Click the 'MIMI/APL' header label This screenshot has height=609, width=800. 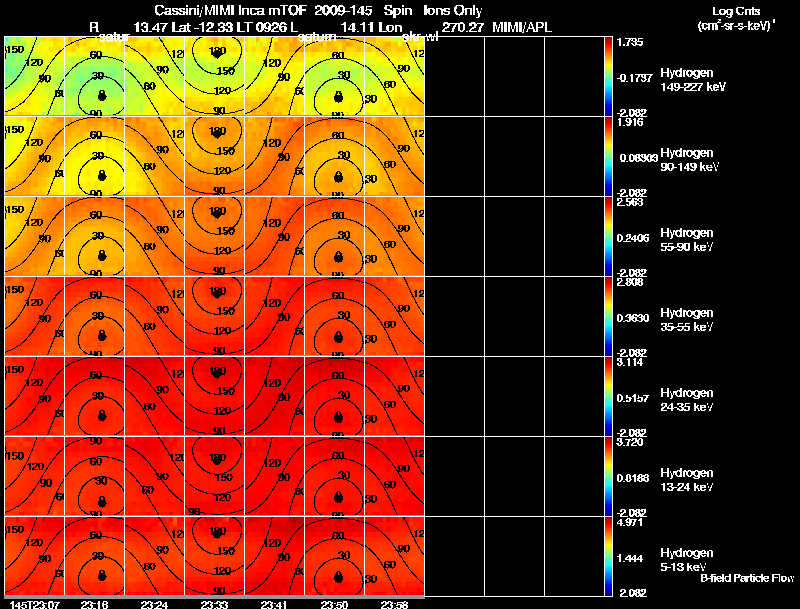(x=521, y=27)
